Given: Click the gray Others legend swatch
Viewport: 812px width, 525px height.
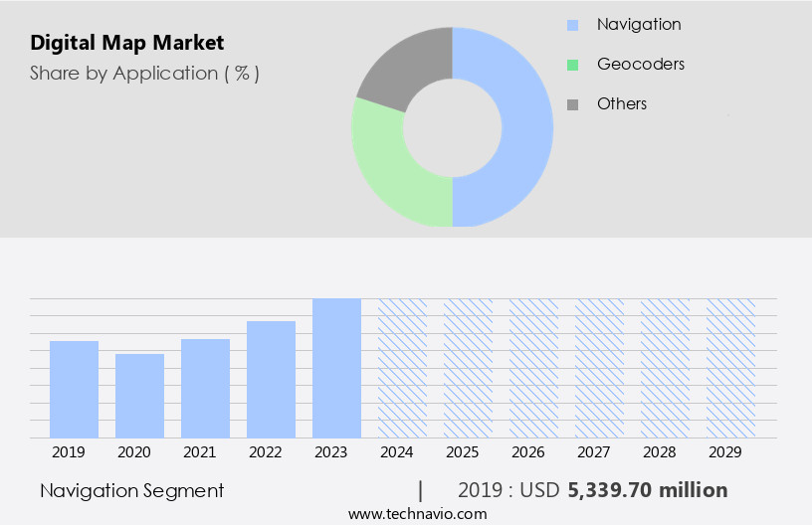Looking at the screenshot, I should point(572,104).
